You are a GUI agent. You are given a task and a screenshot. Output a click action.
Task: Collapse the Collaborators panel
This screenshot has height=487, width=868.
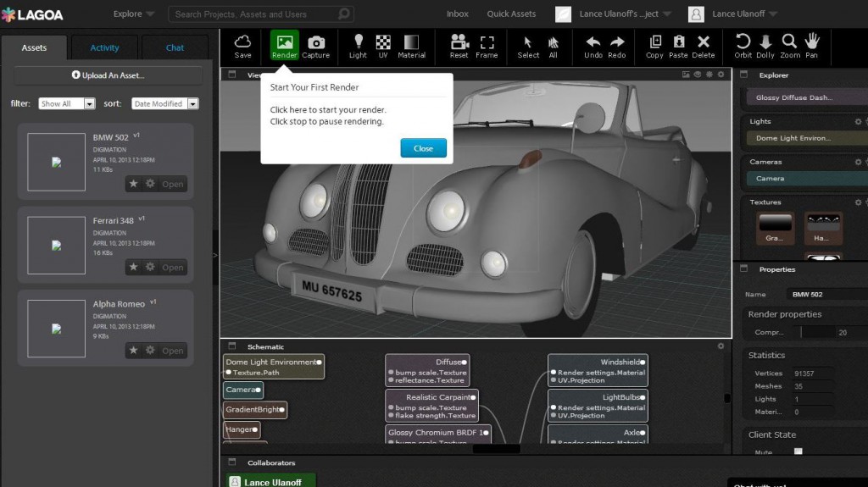tap(232, 462)
